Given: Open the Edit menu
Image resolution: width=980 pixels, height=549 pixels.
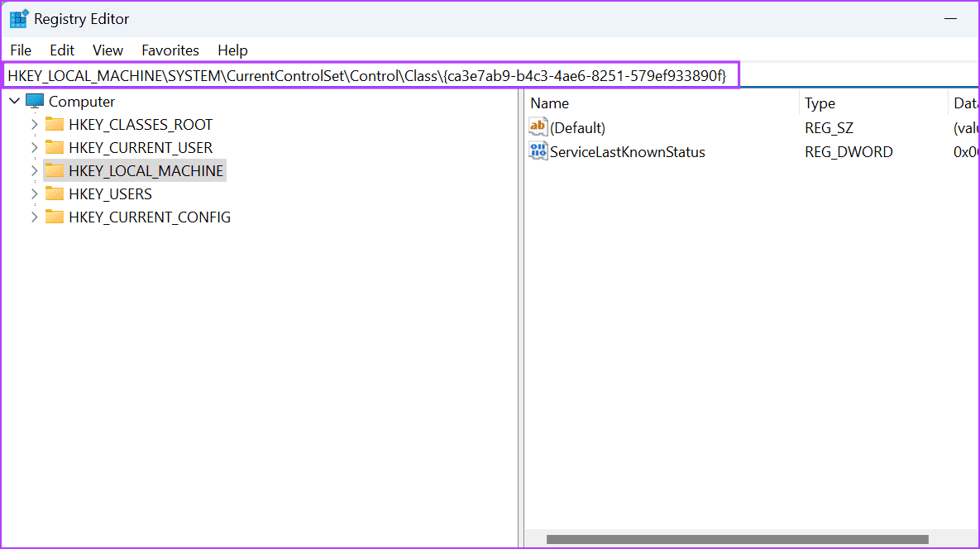Looking at the screenshot, I should coord(62,50).
